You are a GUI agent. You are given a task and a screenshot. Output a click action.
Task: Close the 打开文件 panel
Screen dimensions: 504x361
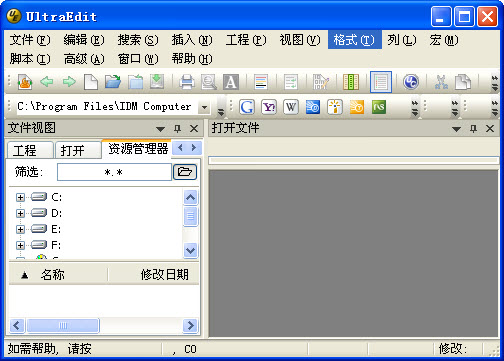(x=490, y=128)
